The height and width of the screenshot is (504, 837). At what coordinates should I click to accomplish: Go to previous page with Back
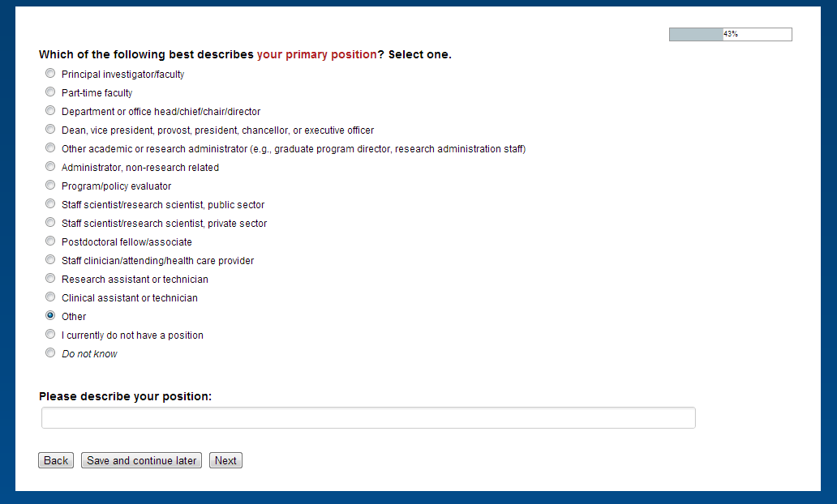point(56,460)
